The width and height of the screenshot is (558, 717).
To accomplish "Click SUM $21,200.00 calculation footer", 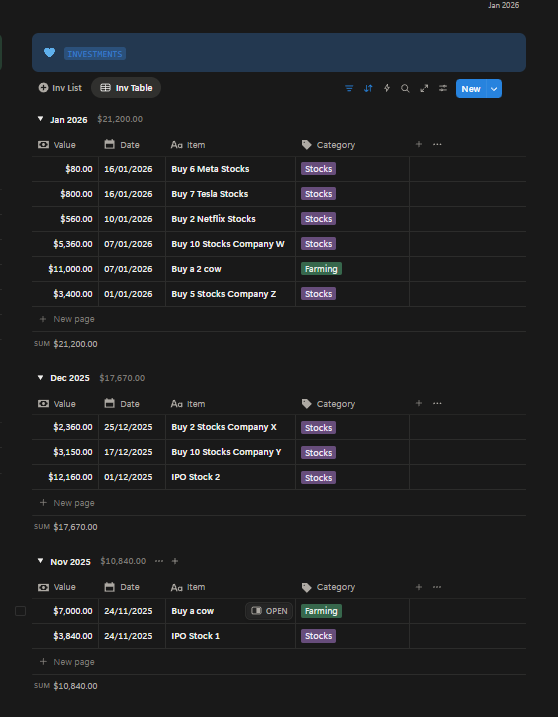I will [x=65, y=344].
